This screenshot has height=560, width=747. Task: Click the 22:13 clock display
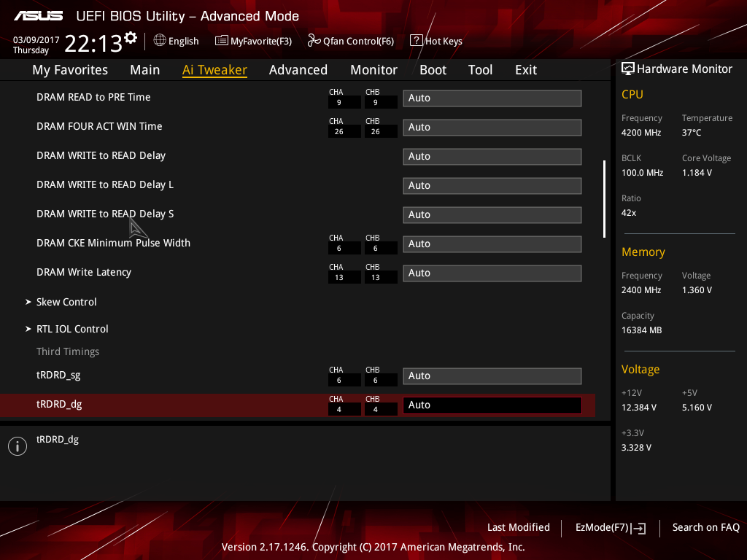(93, 44)
